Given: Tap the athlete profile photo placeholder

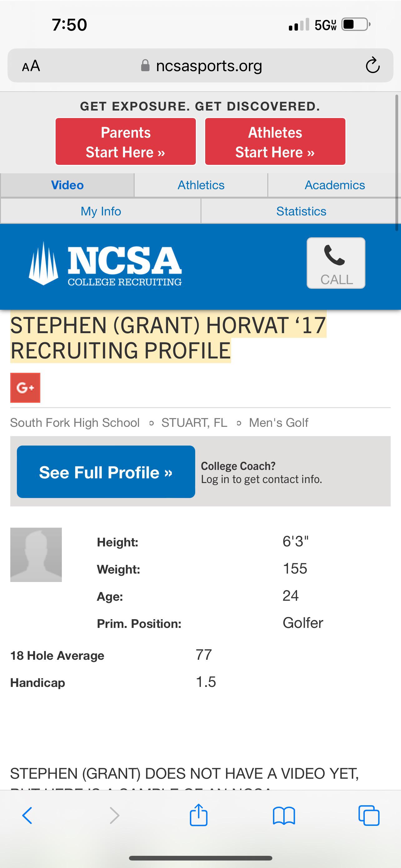Looking at the screenshot, I should [36, 555].
